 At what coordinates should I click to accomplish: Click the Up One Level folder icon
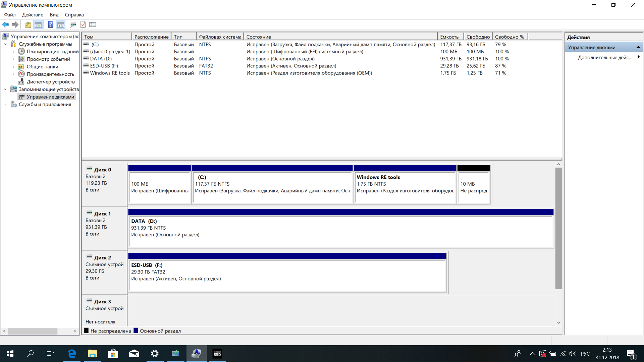pos(28,24)
